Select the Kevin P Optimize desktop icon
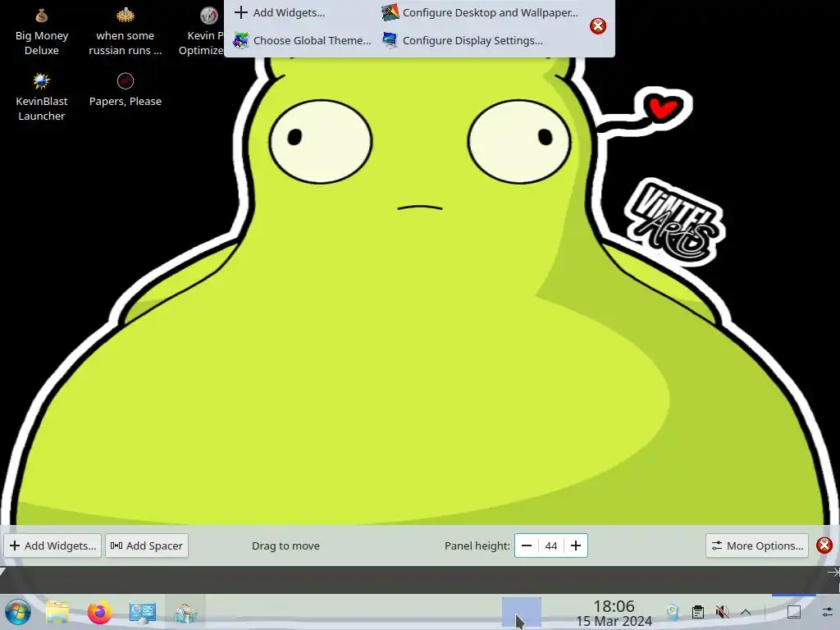Image resolution: width=840 pixels, height=630 pixels. [x=202, y=32]
